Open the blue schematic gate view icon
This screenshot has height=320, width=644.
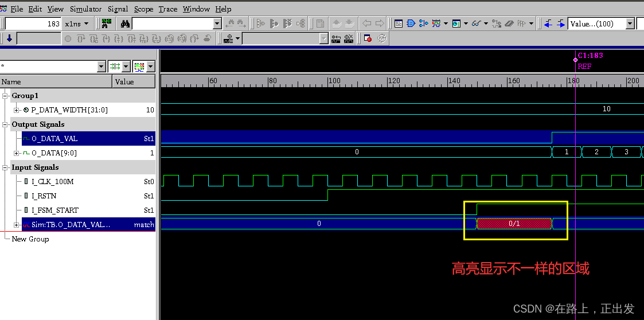coord(411,24)
